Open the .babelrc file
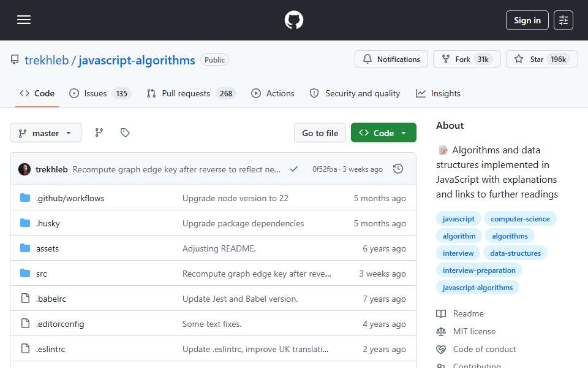This screenshot has width=588, height=368. (x=51, y=299)
